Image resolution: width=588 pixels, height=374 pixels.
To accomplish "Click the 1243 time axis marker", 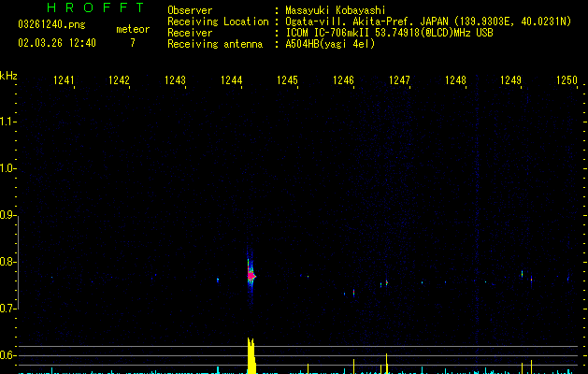I will pyautogui.click(x=175, y=80).
